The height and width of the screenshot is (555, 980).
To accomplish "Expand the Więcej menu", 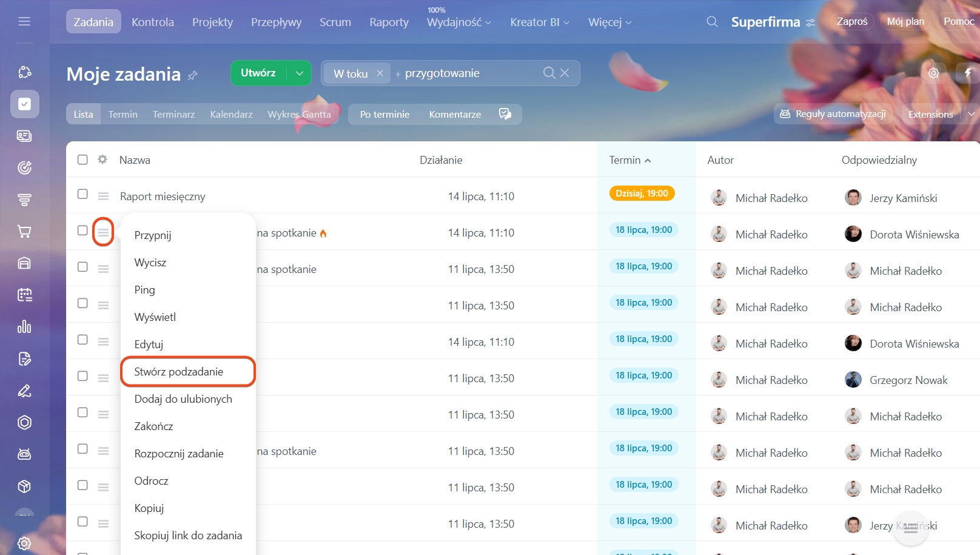I will [610, 22].
